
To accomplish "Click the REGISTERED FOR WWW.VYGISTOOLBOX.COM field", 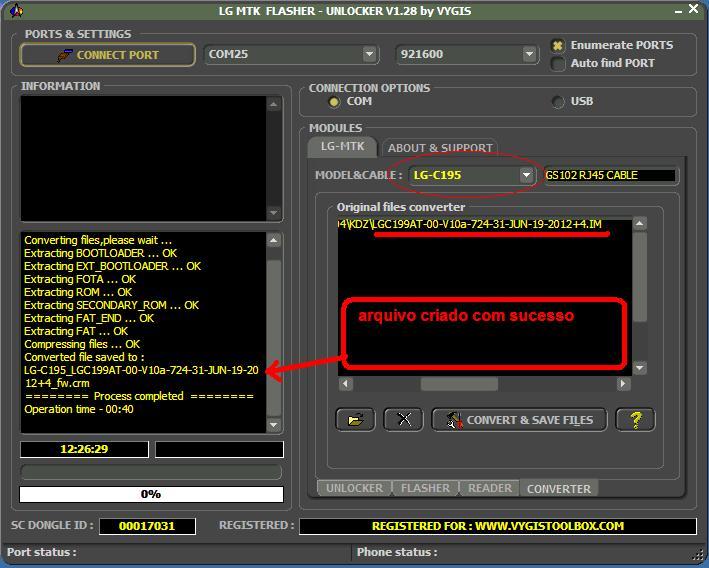I will (x=497, y=526).
